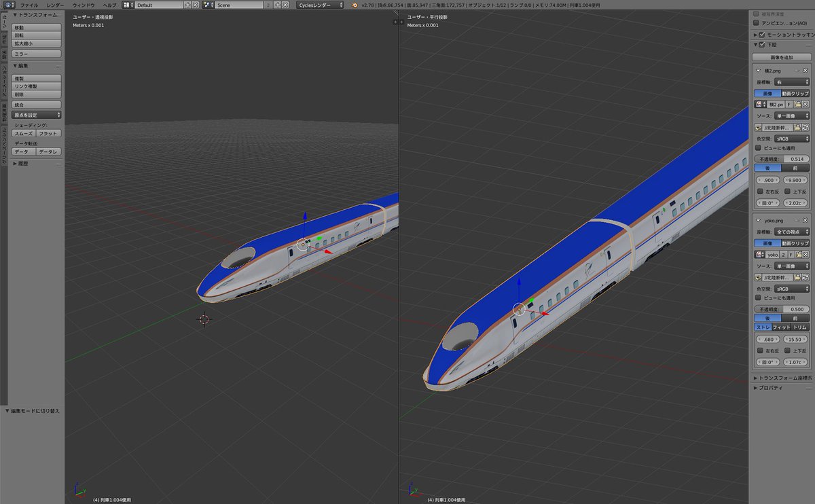Toggle fake user F for 横2.pn image

coord(789,105)
